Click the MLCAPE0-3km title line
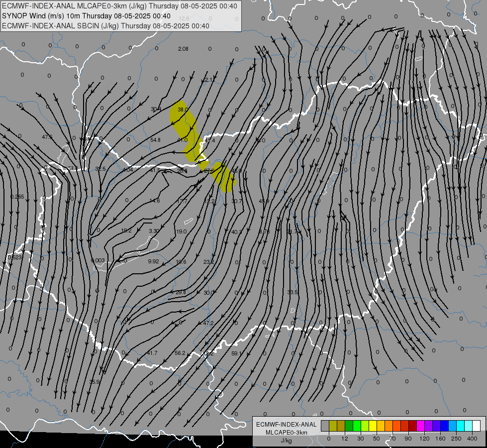Viewport: 487px width, 448px height. [119, 6]
